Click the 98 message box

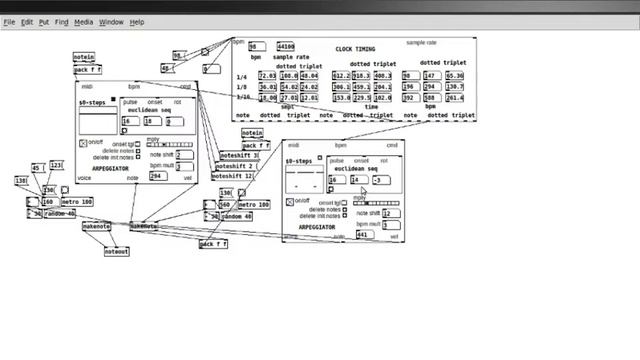[x=179, y=56]
